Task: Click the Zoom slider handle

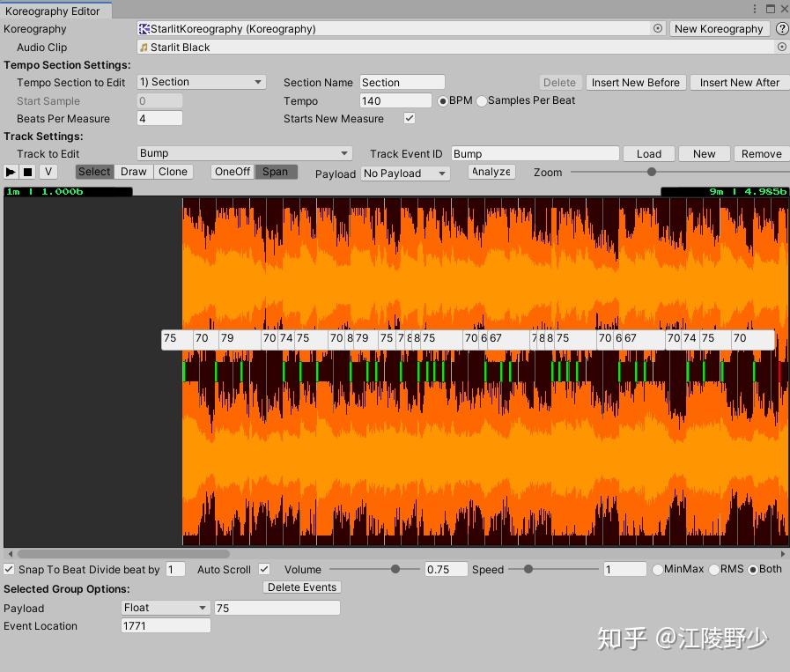Action: coord(652,172)
